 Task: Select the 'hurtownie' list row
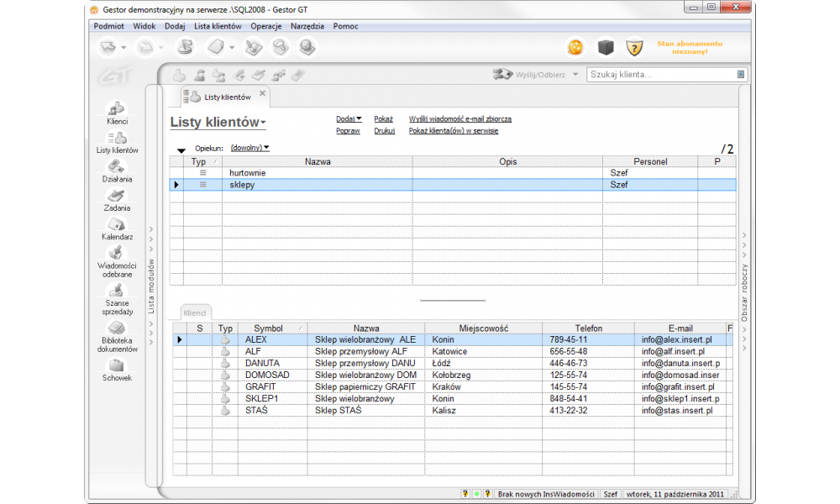[x=453, y=173]
